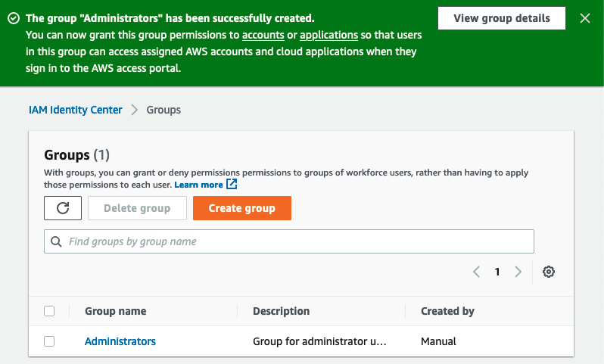604x364 pixels.
Task: Click the Groups breadcrumb text
Action: point(163,110)
